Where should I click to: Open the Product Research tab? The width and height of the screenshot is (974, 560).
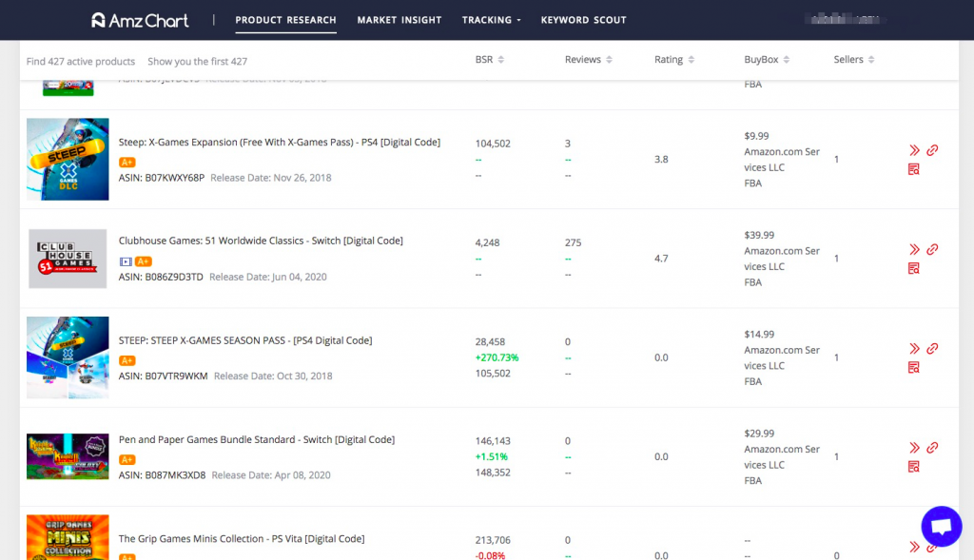[x=285, y=20]
